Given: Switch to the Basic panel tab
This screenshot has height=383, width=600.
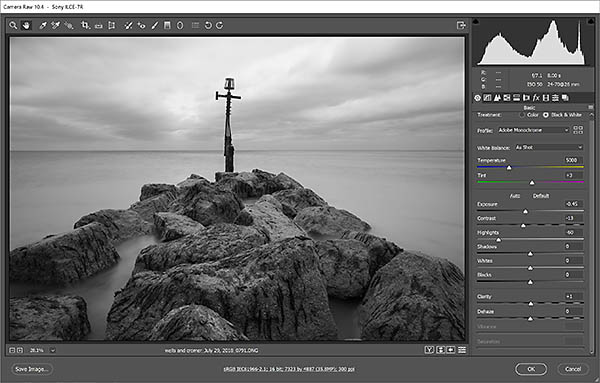Looking at the screenshot, I should click(478, 98).
